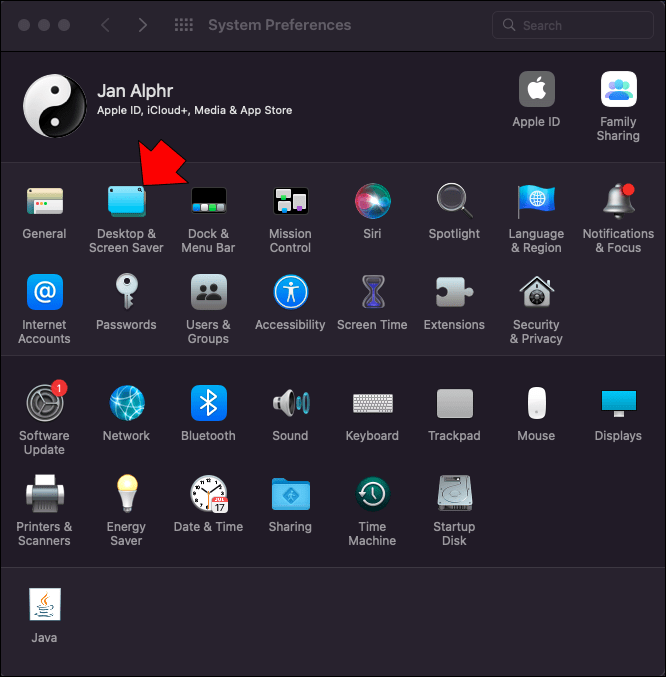This screenshot has width=666, height=677.
Task: Open Passwords preferences
Action: coord(126,292)
